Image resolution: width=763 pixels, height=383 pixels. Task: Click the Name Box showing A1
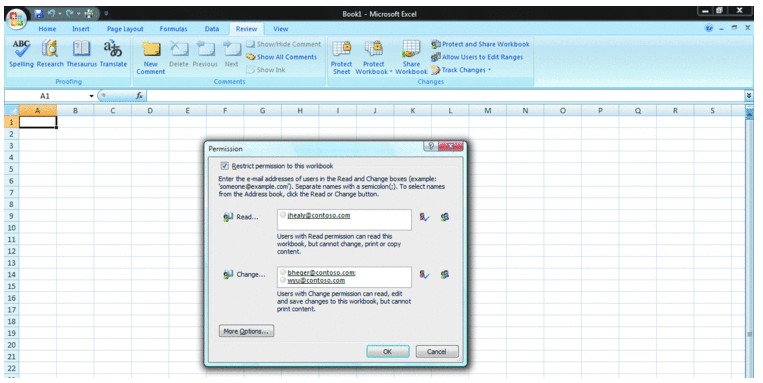coord(46,96)
